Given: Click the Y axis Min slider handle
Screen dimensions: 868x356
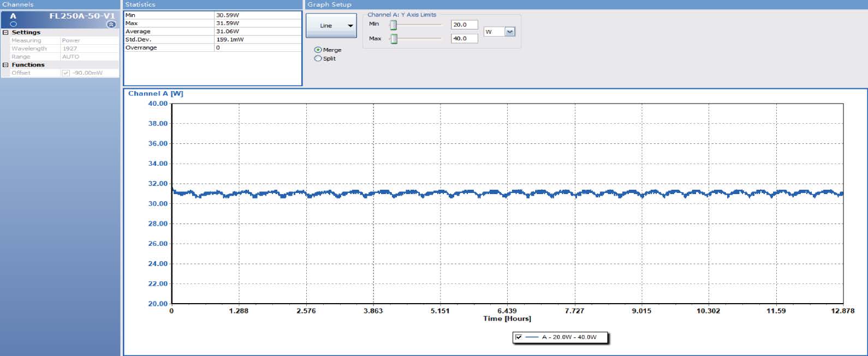Looking at the screenshot, I should pyautogui.click(x=393, y=25).
